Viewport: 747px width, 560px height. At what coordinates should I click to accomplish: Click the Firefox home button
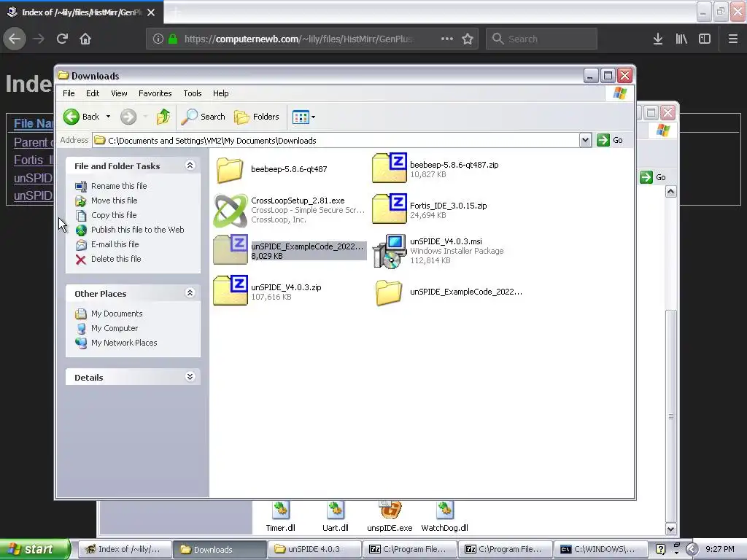[x=85, y=39]
